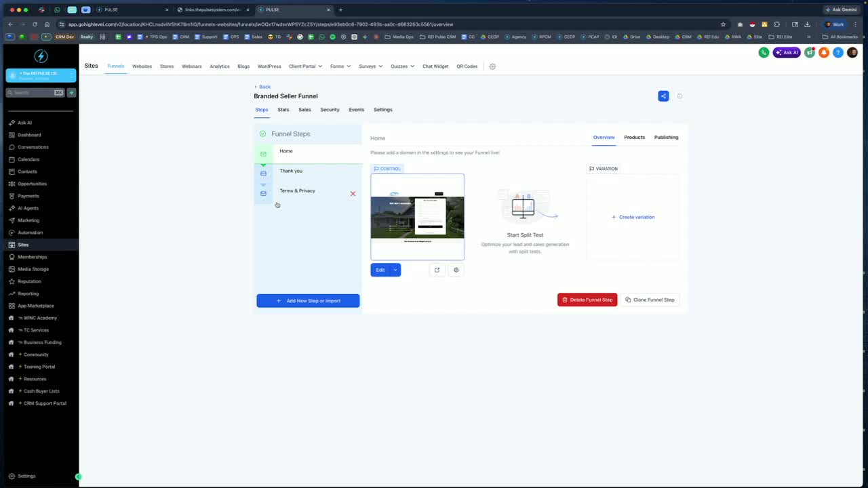Expand the Client Portal menu
The image size is (868, 488).
[x=304, y=66]
